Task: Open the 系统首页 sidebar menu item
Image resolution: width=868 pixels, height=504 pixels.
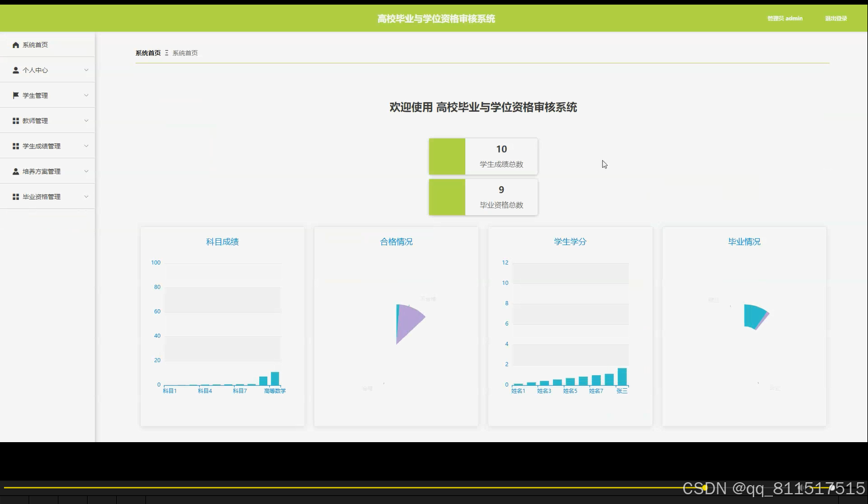Action: 48,45
